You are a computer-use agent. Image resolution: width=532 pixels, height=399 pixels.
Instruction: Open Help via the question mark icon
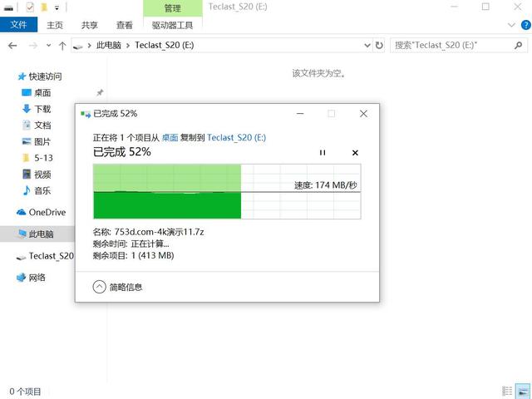(526, 25)
